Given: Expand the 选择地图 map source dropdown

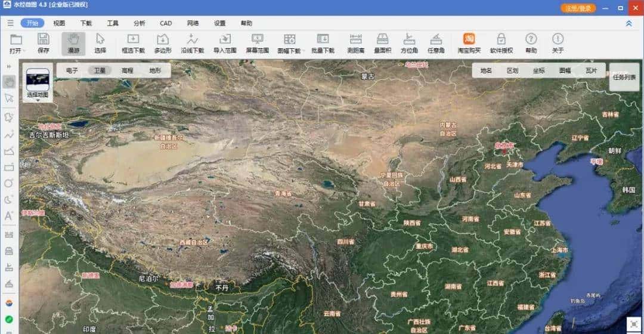Looking at the screenshot, I should (x=38, y=100).
